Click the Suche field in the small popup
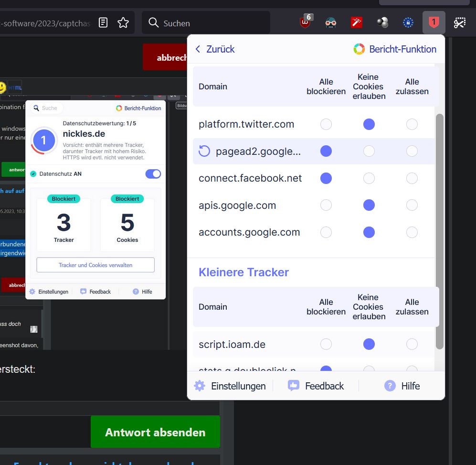The image size is (476, 465). (x=46, y=108)
